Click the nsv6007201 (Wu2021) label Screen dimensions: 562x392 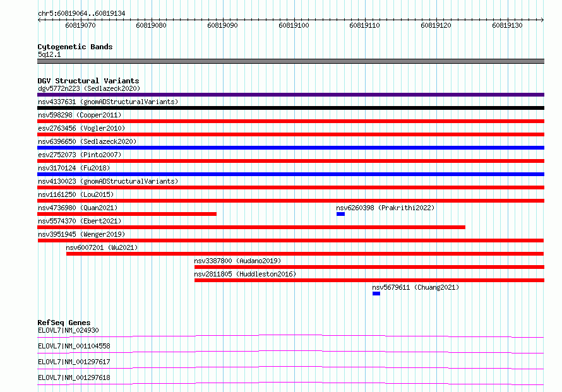point(102,247)
